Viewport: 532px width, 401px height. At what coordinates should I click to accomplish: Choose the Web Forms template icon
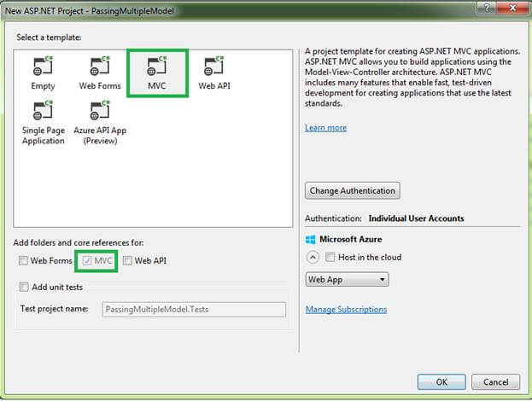100,66
